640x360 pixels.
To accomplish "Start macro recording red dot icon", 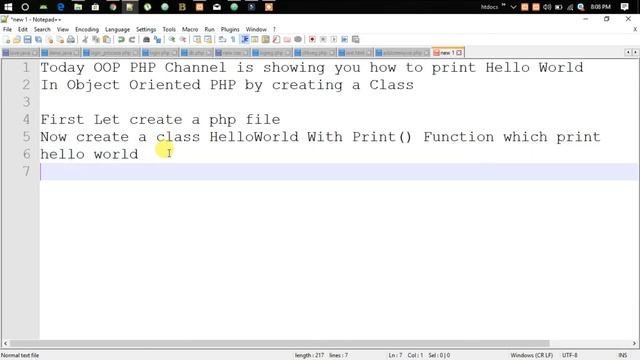I will (312, 40).
